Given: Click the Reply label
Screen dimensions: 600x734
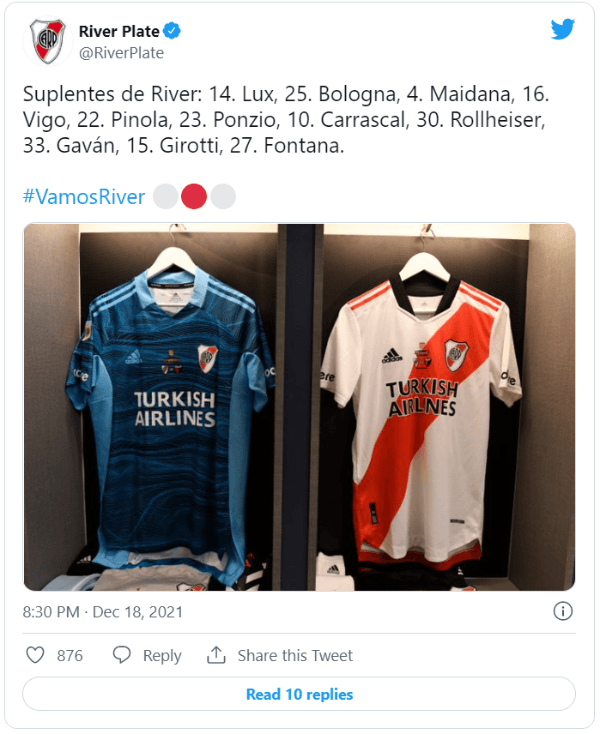Looking at the screenshot, I should 162,656.
